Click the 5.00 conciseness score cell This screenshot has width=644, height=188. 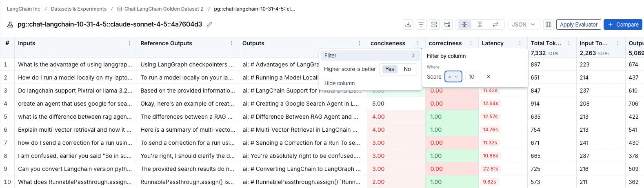396,104
